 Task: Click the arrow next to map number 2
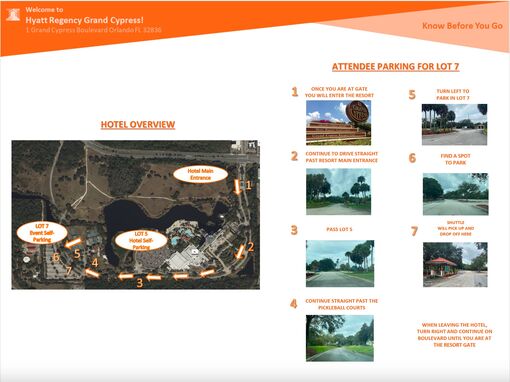(x=240, y=251)
